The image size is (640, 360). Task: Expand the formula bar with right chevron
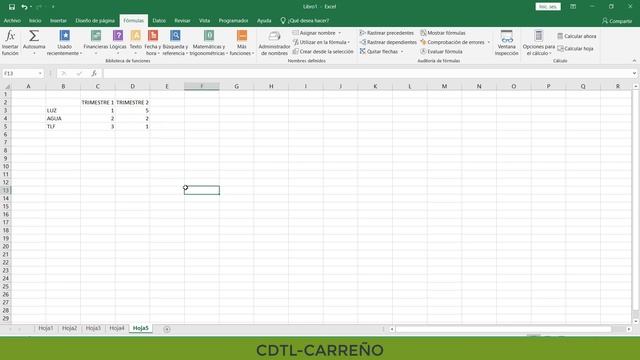tap(634, 73)
